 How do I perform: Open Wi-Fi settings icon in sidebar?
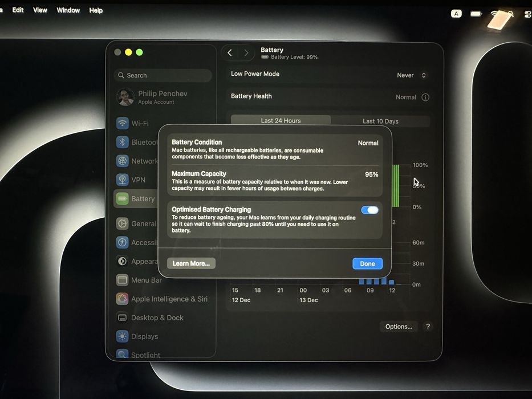pos(122,123)
